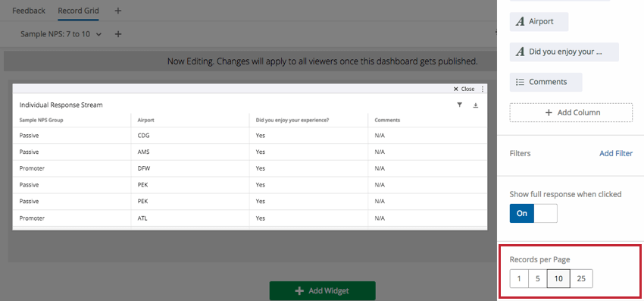This screenshot has width=644, height=301.
Task: Click the widget filter funnel icon
Action: (x=460, y=105)
